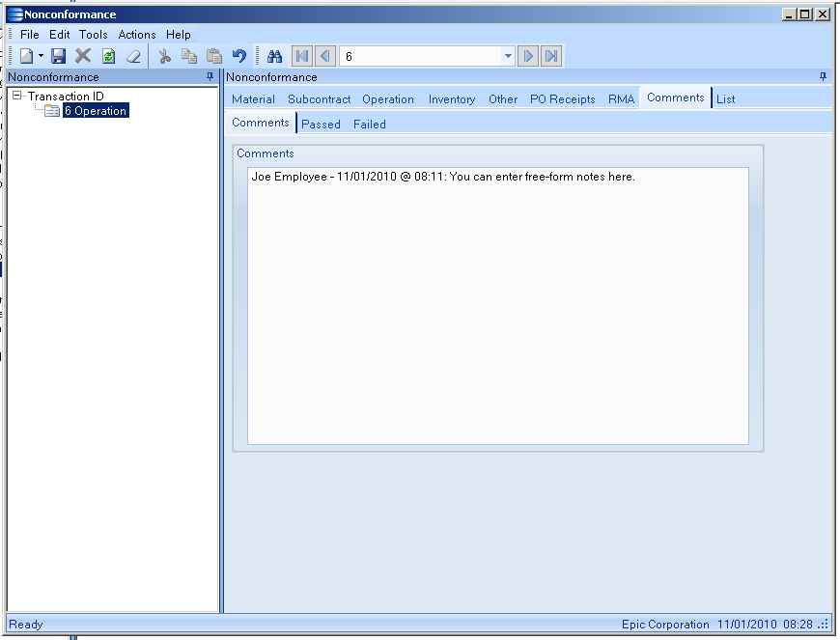
Task: Switch to the Subcontract tab
Action: pos(320,99)
